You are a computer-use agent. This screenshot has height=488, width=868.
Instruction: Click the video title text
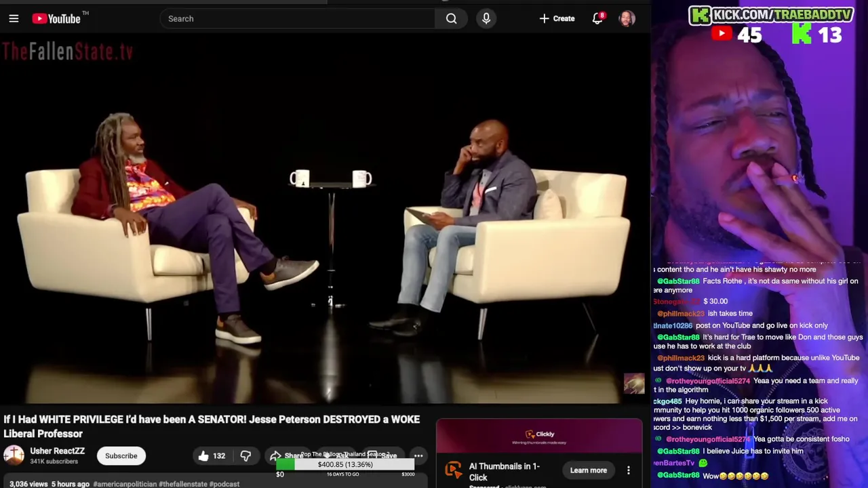coord(212,426)
